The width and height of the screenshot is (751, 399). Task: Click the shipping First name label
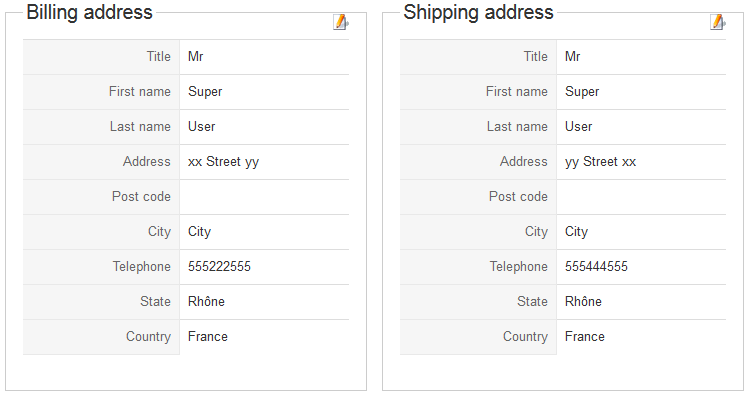pyautogui.click(x=516, y=91)
